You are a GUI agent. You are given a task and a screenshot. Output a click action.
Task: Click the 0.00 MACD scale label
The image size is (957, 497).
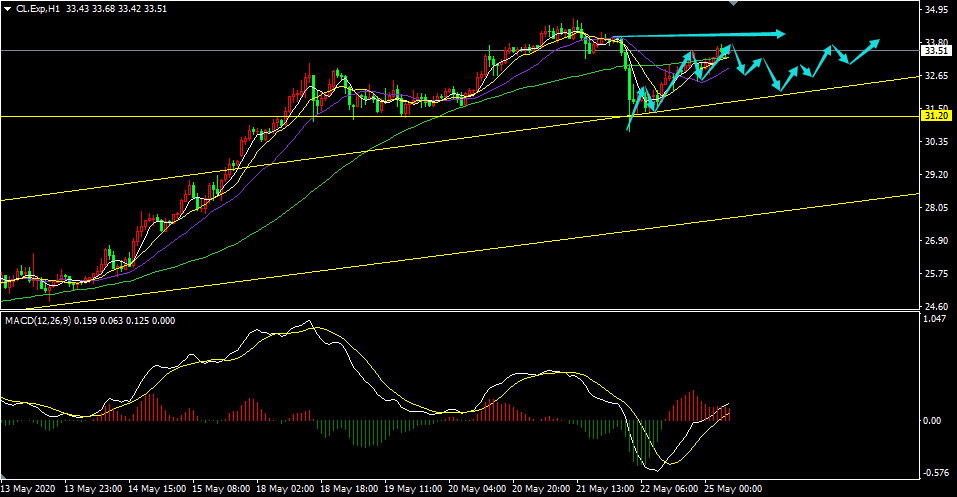pyautogui.click(x=931, y=421)
